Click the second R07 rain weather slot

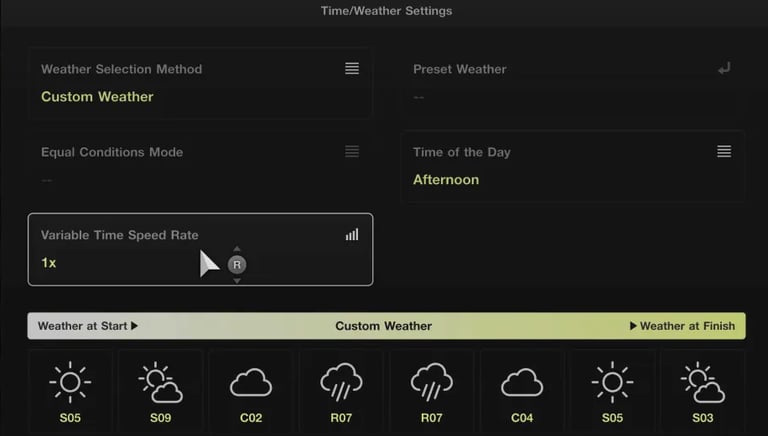pos(432,392)
